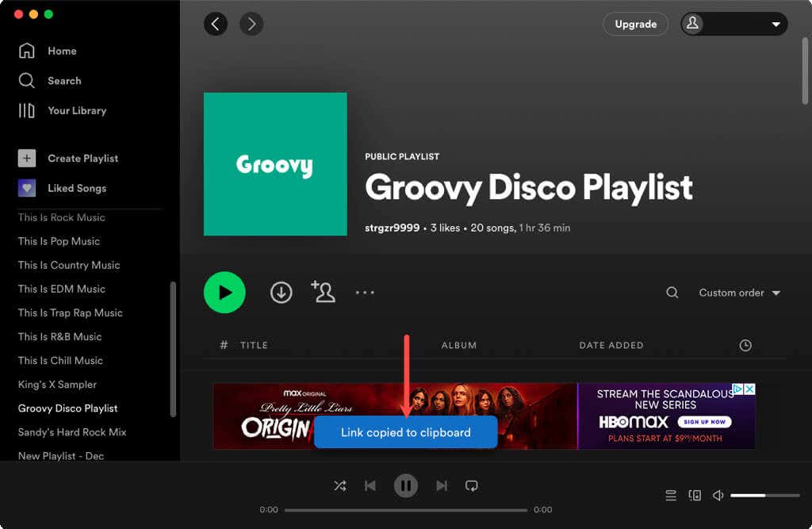The height and width of the screenshot is (529, 812).
Task: Click the Upgrade button
Action: click(x=636, y=24)
